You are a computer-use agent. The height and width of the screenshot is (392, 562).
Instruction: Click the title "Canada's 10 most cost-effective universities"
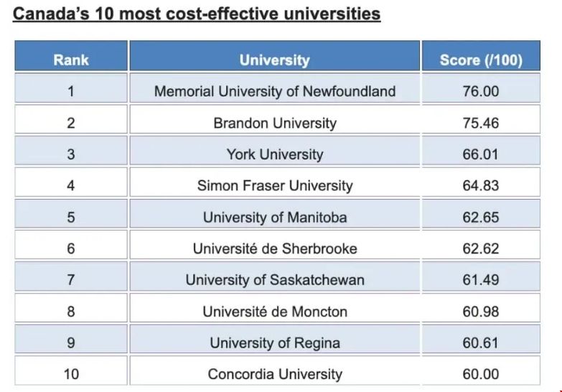[x=197, y=14]
